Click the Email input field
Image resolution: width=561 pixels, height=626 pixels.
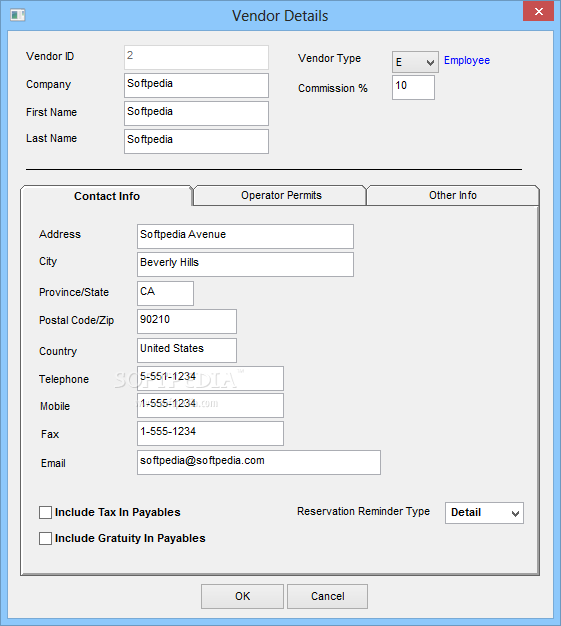click(x=259, y=463)
